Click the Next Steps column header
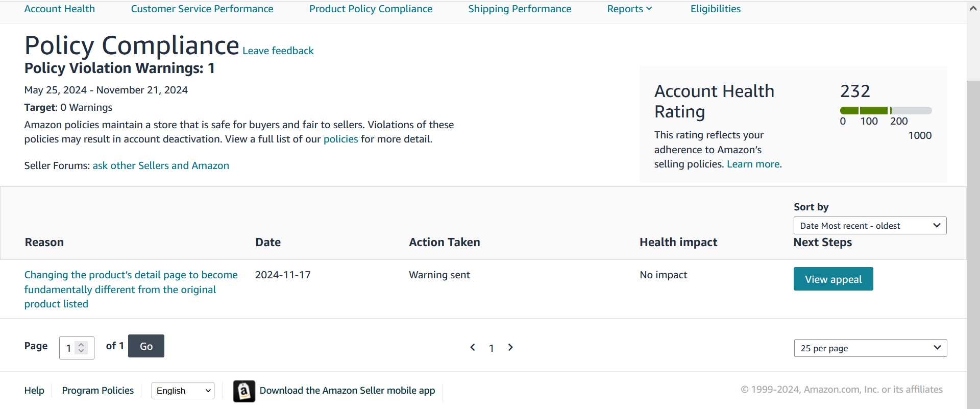980x409 pixels. 823,242
